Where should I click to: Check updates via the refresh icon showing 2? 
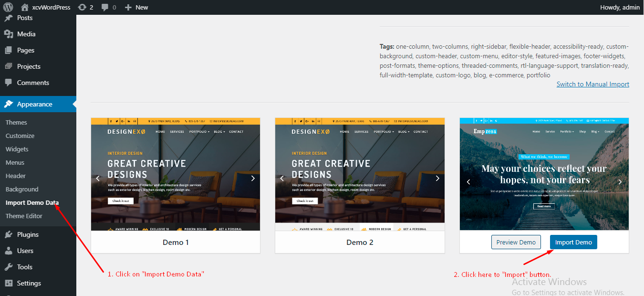tap(85, 7)
